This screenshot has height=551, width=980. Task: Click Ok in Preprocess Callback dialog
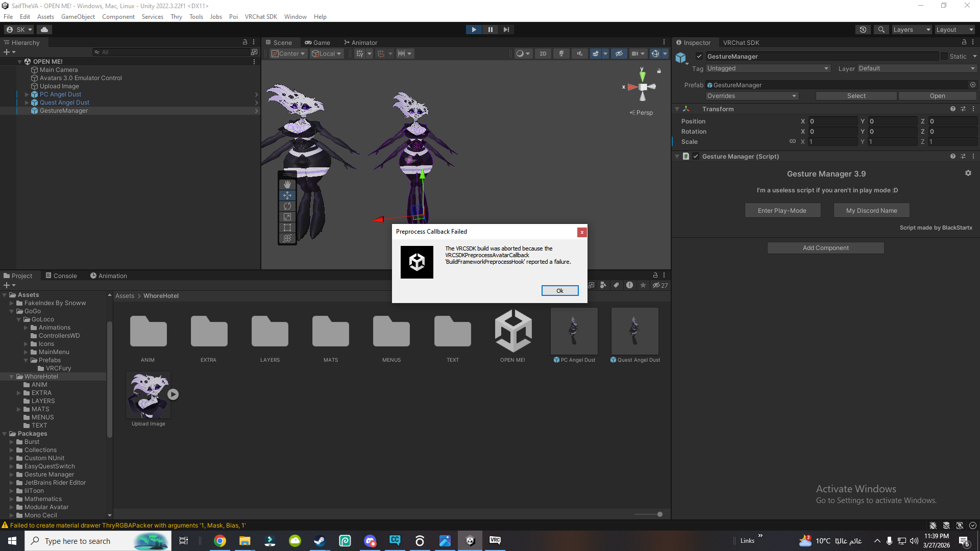[x=560, y=290]
